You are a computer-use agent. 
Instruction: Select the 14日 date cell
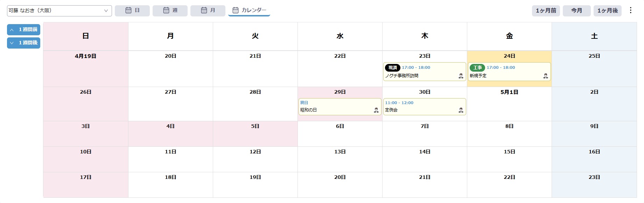pyautogui.click(x=425, y=159)
